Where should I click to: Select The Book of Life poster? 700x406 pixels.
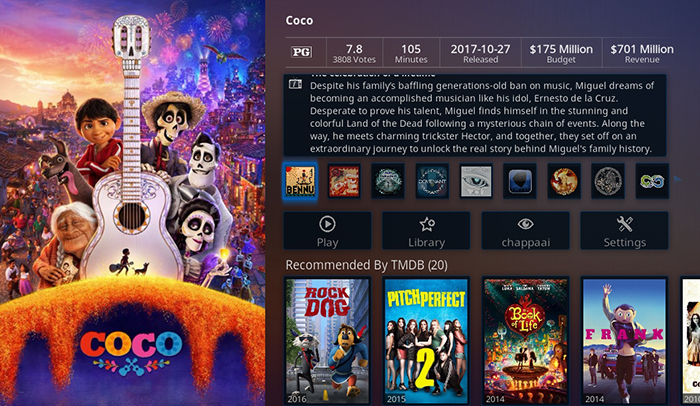pyautogui.click(x=525, y=341)
